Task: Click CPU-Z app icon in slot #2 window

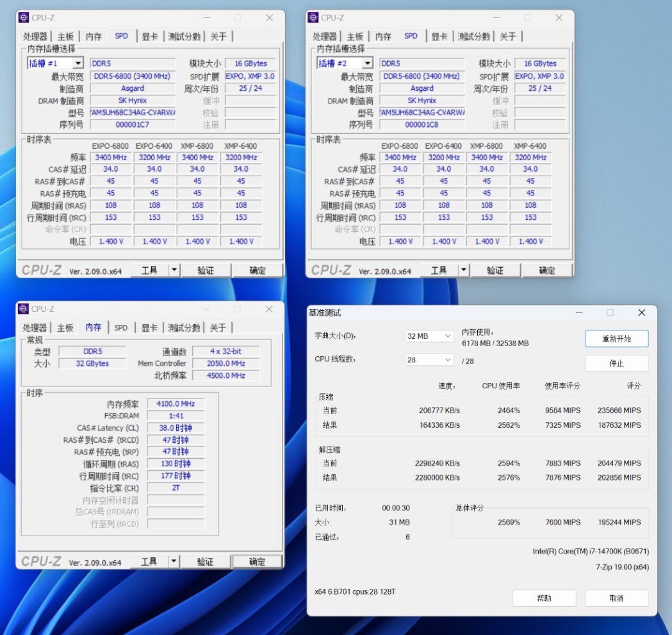Action: 313,17
